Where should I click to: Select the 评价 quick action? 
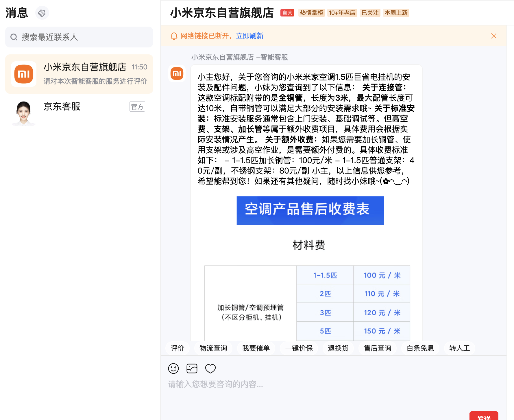[178, 348]
